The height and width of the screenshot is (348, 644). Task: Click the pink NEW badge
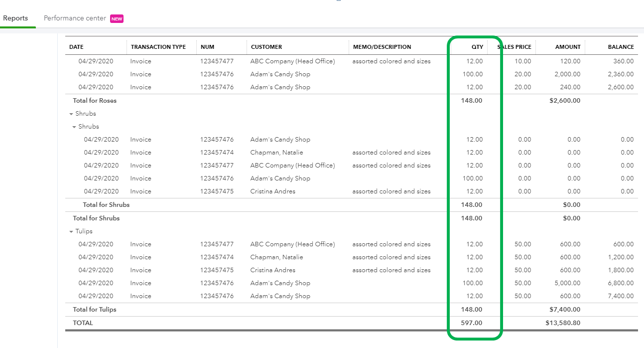point(117,19)
